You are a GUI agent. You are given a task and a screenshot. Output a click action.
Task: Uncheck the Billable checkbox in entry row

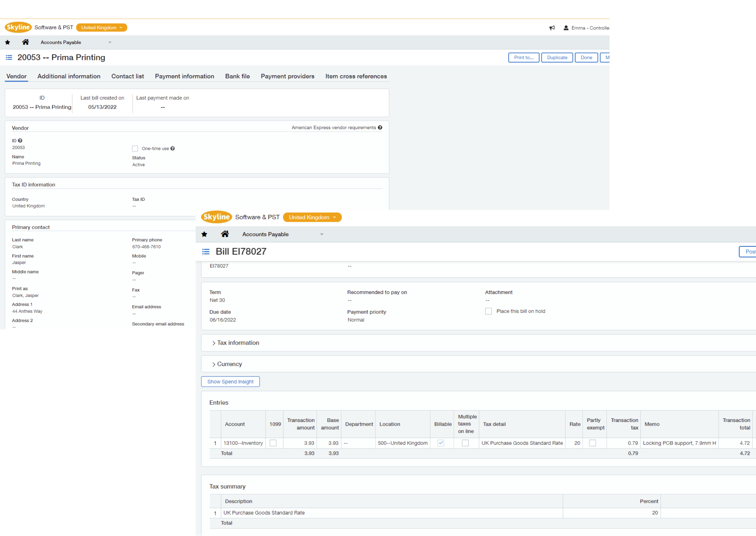441,443
